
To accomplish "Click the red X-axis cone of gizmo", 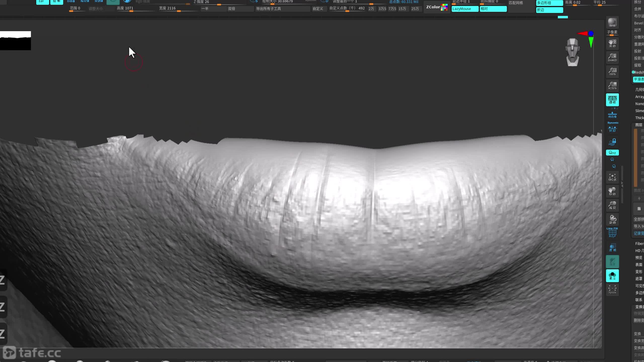I will pos(582,33).
